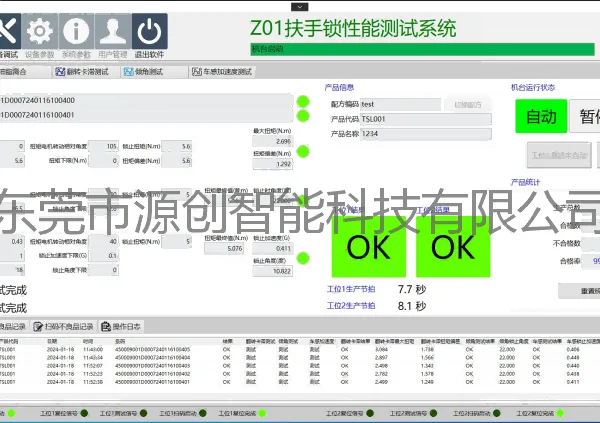This screenshot has width=600, height=423.
Task: Select table row with barcode ending 100404
Action: tap(300, 358)
